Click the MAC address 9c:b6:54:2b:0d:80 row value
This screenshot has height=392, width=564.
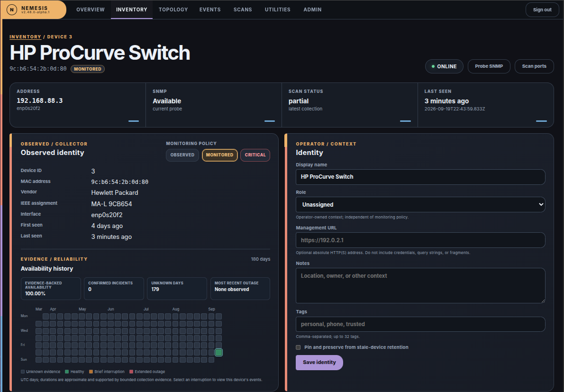tap(120, 182)
